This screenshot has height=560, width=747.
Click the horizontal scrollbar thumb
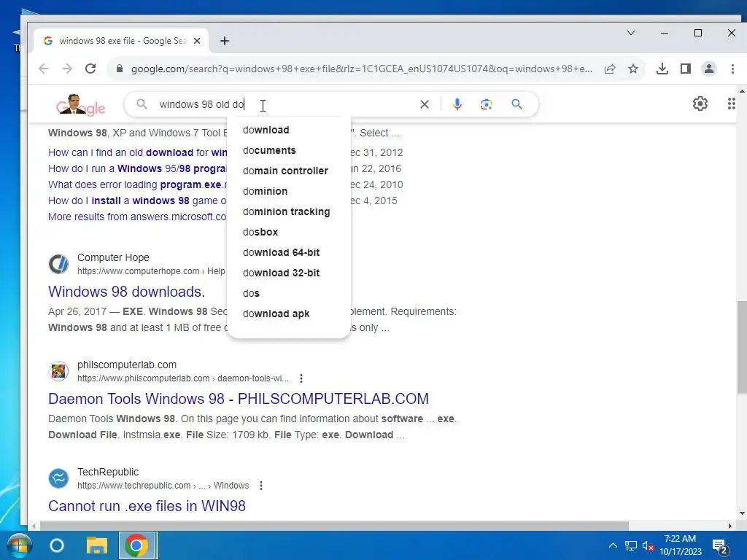point(333,526)
